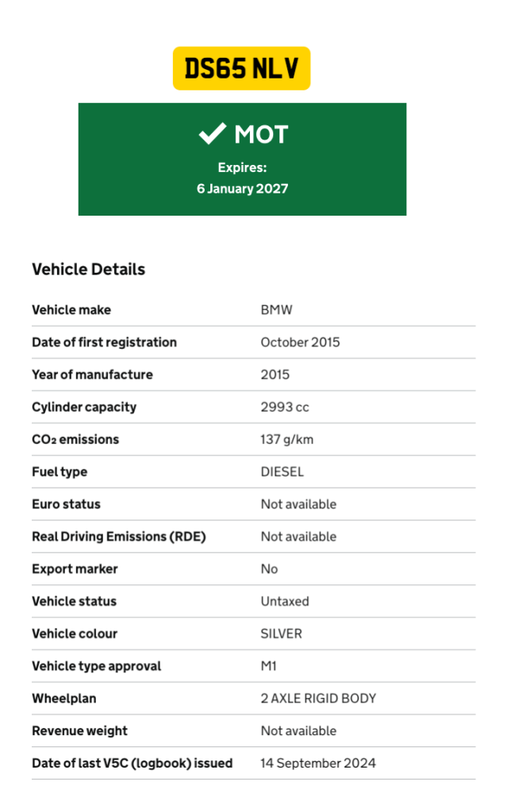Image resolution: width=511 pixels, height=812 pixels.
Task: Click the BMW vehicle make value
Action: [x=276, y=310]
